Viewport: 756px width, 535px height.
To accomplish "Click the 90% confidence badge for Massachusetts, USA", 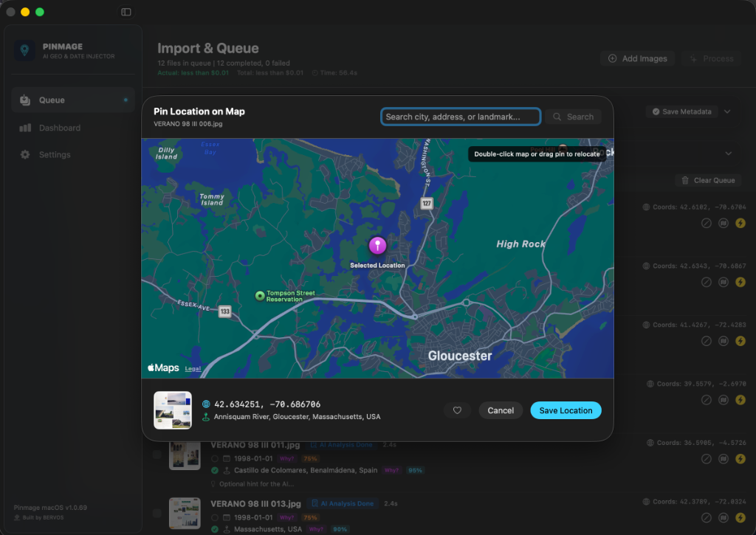I will point(340,529).
